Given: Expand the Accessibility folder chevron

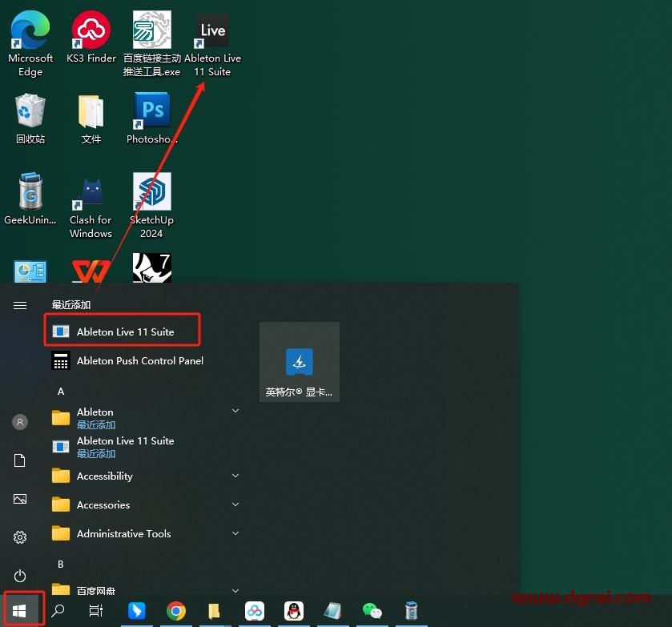Looking at the screenshot, I should point(235,476).
